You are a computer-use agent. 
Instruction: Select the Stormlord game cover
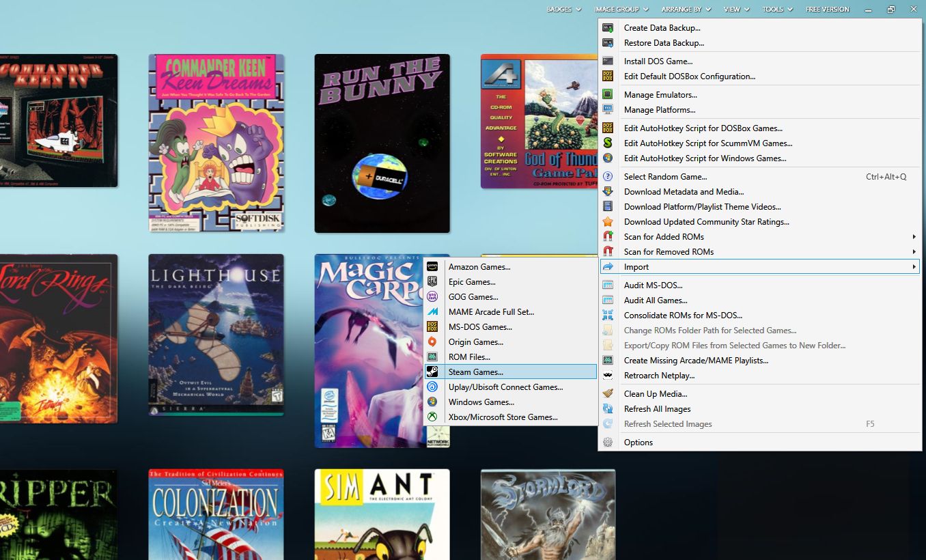click(548, 514)
